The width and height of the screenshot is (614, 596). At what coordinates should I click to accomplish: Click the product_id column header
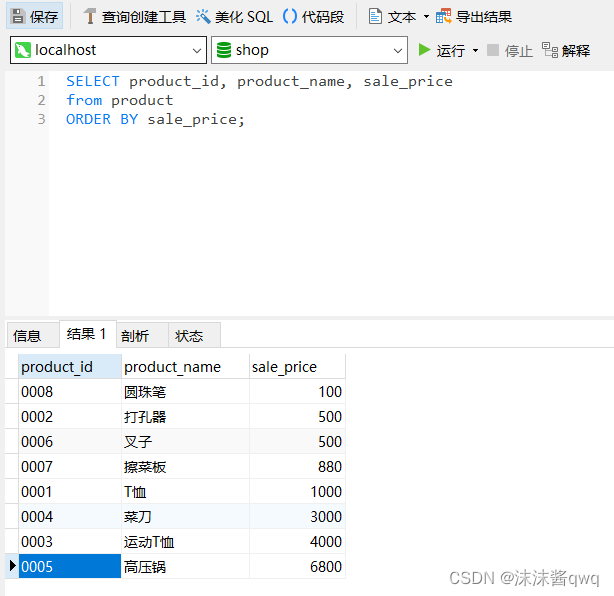pyautogui.click(x=70, y=367)
